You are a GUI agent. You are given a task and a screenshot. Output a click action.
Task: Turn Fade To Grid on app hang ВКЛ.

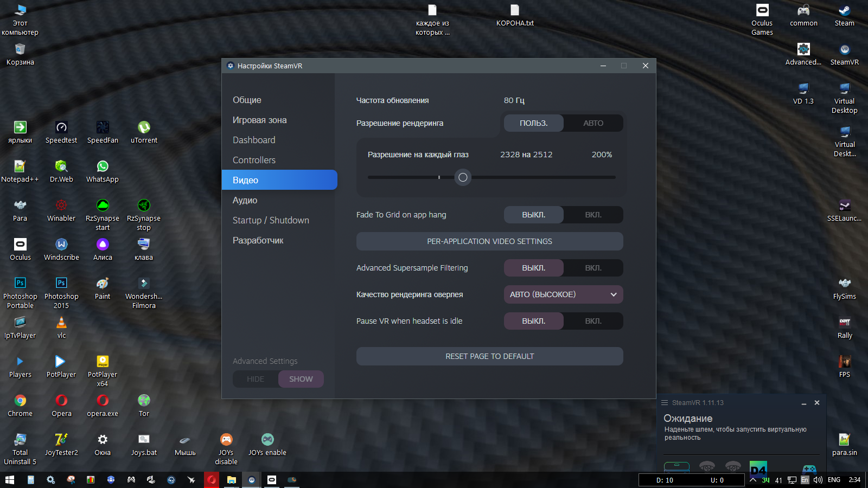click(x=593, y=215)
